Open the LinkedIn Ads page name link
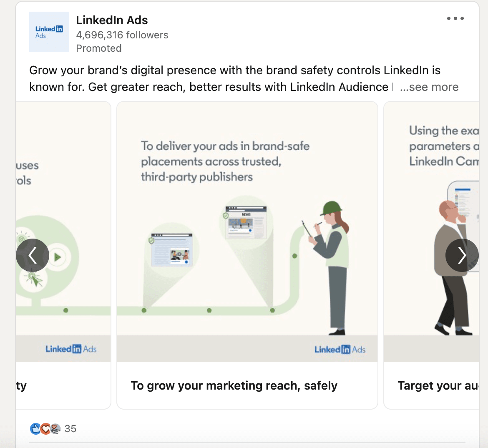The height and width of the screenshot is (448, 488). [112, 20]
